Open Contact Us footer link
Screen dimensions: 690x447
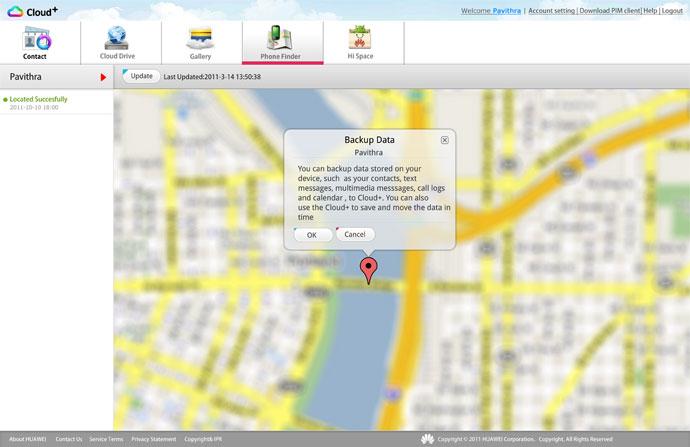click(x=69, y=439)
